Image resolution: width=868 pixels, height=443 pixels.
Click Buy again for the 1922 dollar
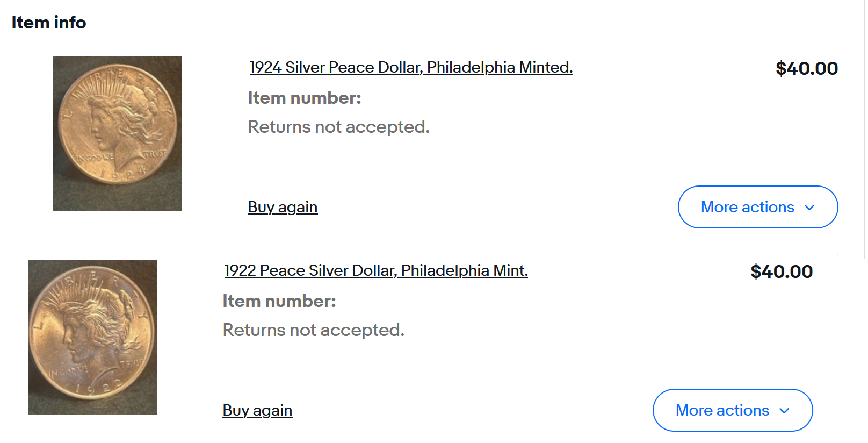[x=257, y=410]
